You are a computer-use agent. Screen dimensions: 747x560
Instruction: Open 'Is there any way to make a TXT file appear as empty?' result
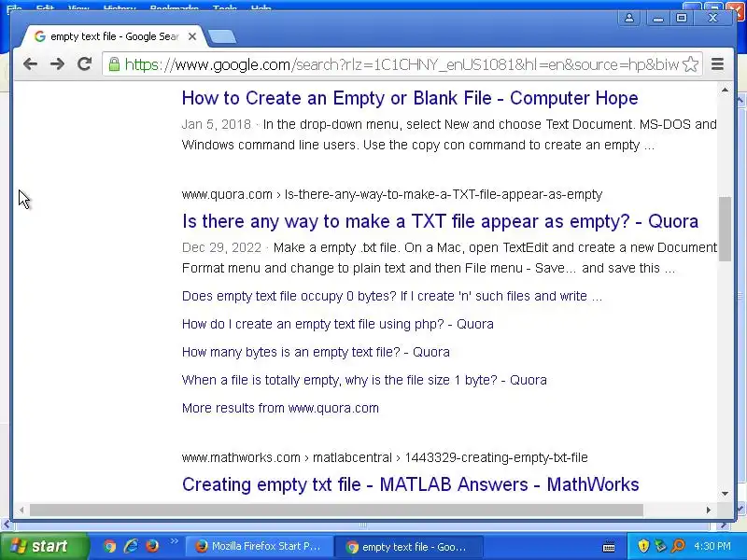(440, 221)
